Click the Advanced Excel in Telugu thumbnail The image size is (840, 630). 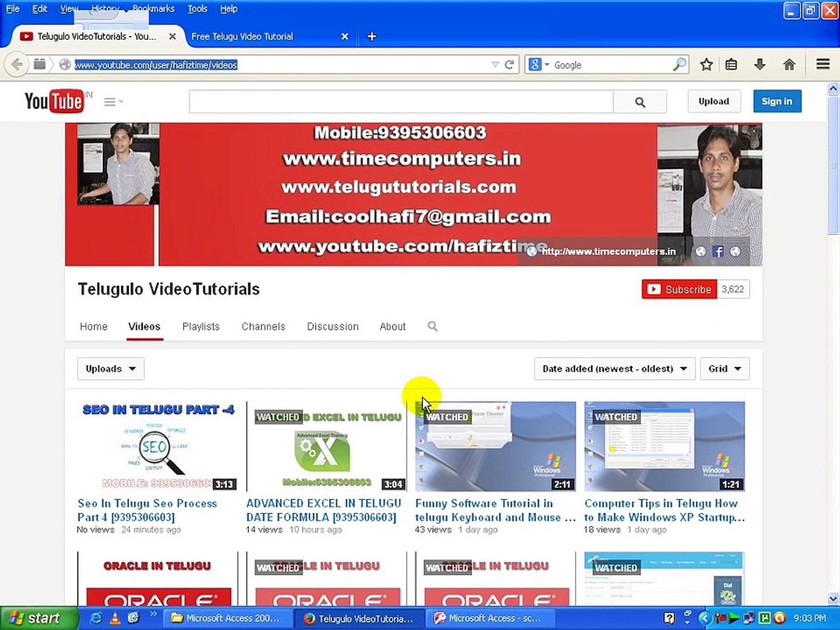coord(327,446)
